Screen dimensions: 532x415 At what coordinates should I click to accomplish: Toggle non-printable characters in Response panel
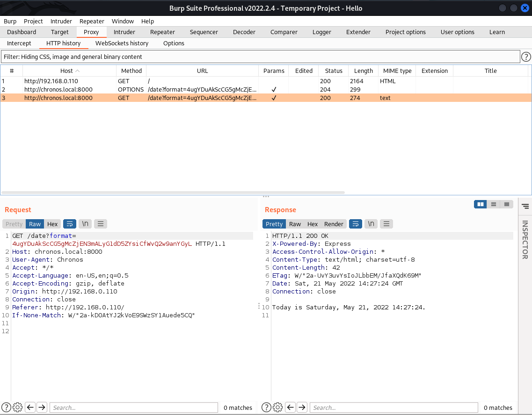click(371, 224)
